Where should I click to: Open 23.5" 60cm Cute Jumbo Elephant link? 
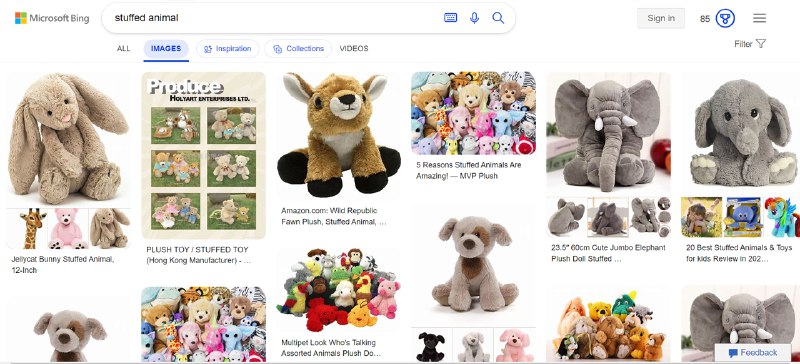tap(608, 253)
